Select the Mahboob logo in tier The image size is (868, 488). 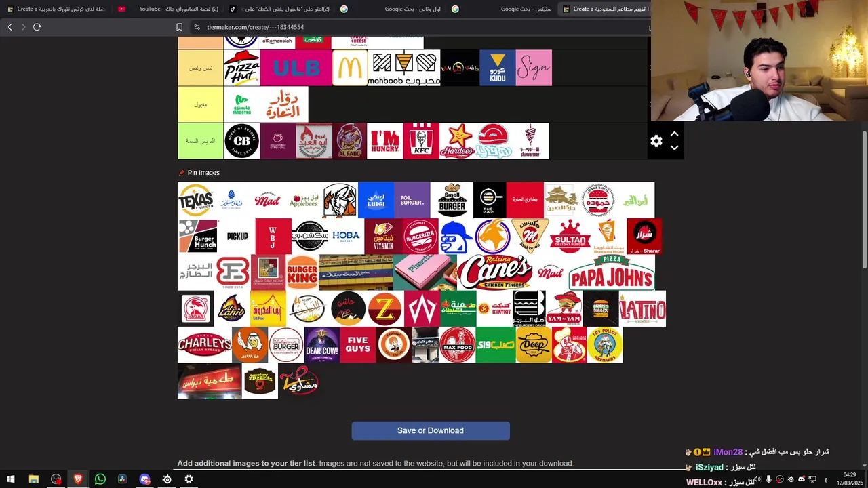[403, 68]
